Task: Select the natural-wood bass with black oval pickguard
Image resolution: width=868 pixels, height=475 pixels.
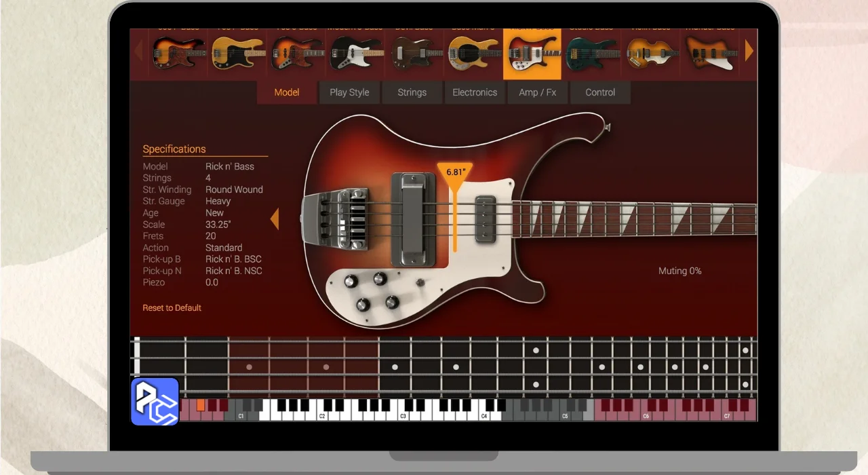Action: pyautogui.click(x=473, y=52)
